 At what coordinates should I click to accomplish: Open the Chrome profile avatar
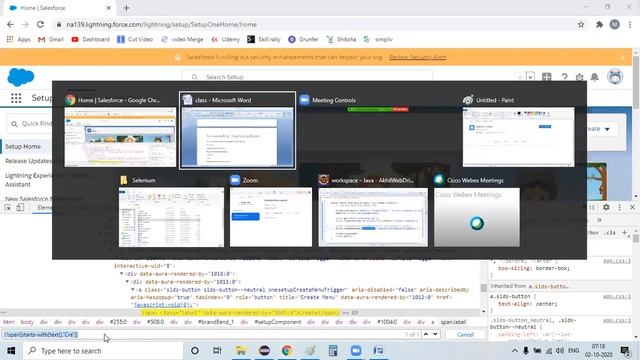tap(614, 24)
